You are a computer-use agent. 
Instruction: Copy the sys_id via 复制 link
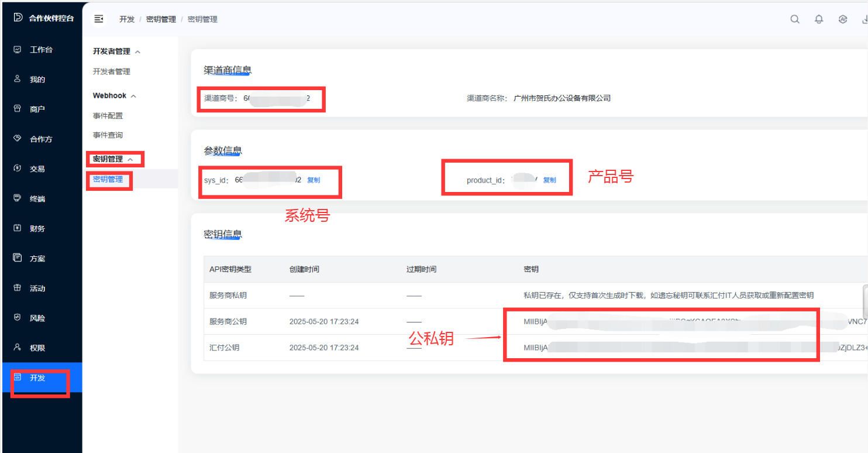tap(314, 180)
